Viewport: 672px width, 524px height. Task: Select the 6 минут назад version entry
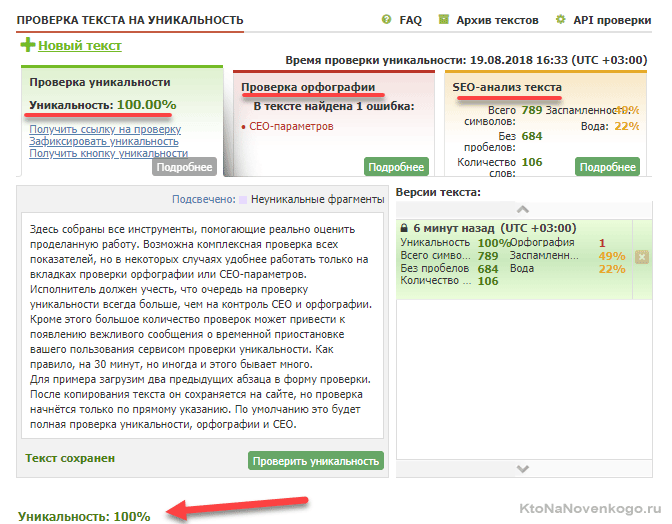(514, 259)
